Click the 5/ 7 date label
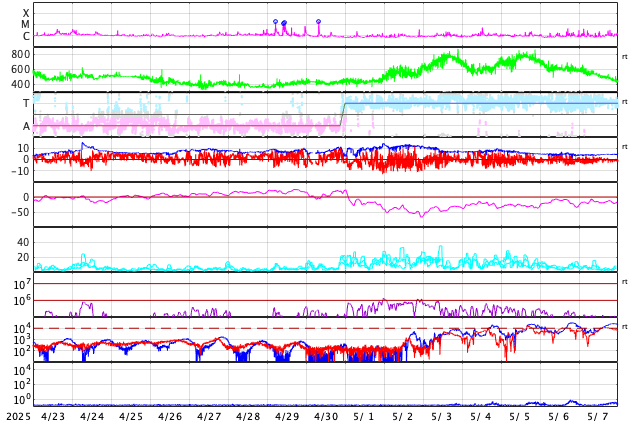634x424 pixels. tap(598, 417)
